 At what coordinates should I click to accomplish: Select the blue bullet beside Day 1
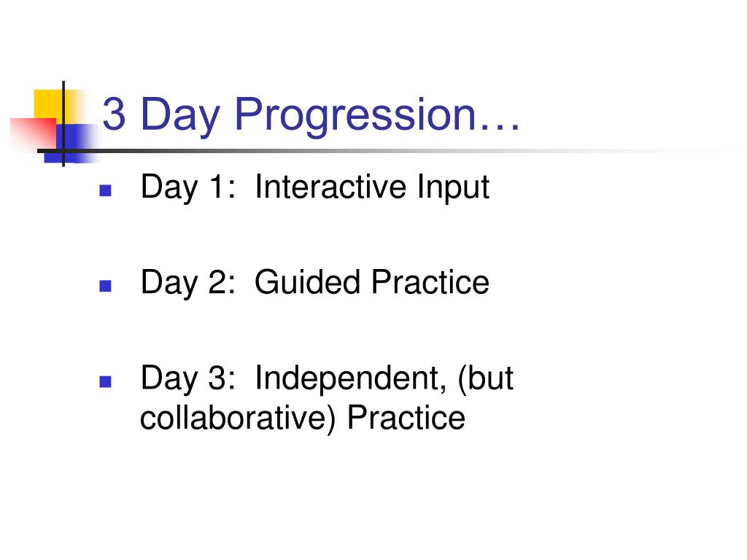(105, 190)
